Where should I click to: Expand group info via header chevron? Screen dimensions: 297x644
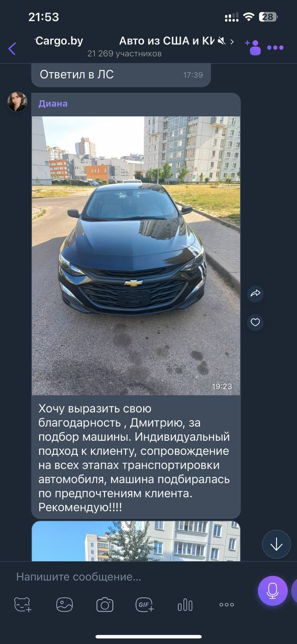click(x=232, y=42)
